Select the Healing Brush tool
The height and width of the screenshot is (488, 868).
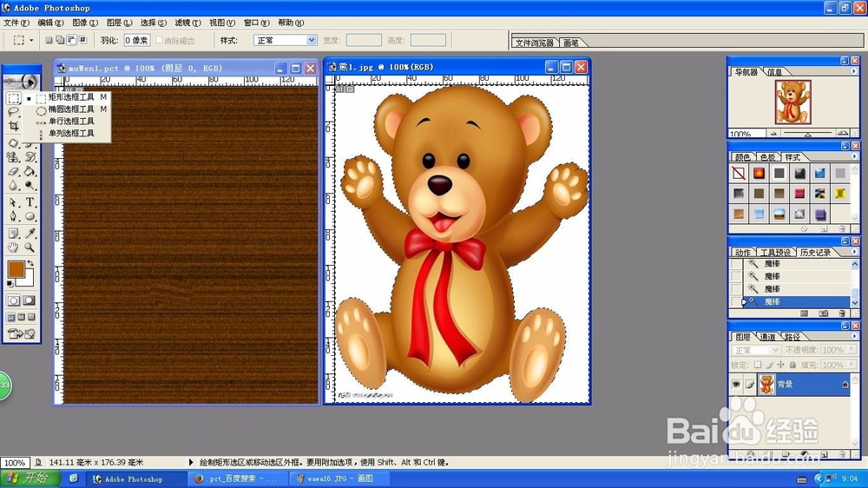pyautogui.click(x=14, y=143)
